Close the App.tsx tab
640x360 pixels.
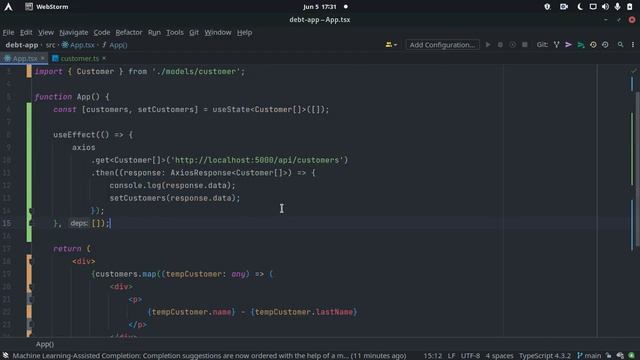pyautogui.click(x=42, y=58)
